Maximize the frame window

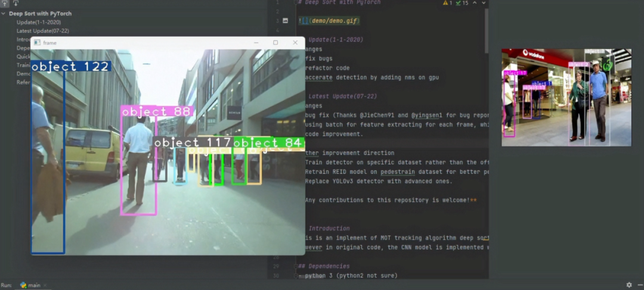click(275, 43)
